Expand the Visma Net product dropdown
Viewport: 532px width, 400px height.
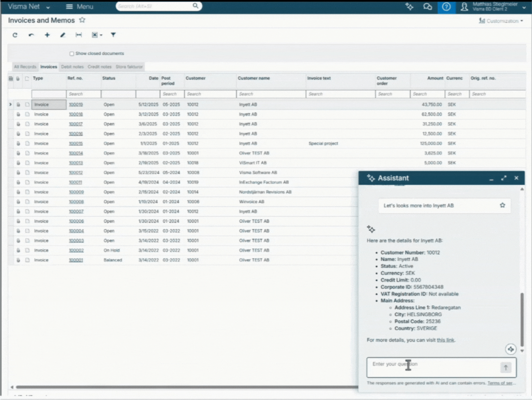48,7
